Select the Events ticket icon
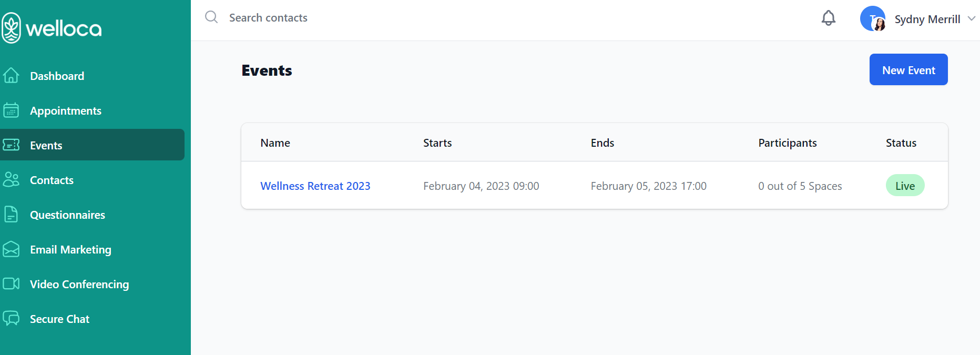Image resolution: width=980 pixels, height=355 pixels. [11, 145]
